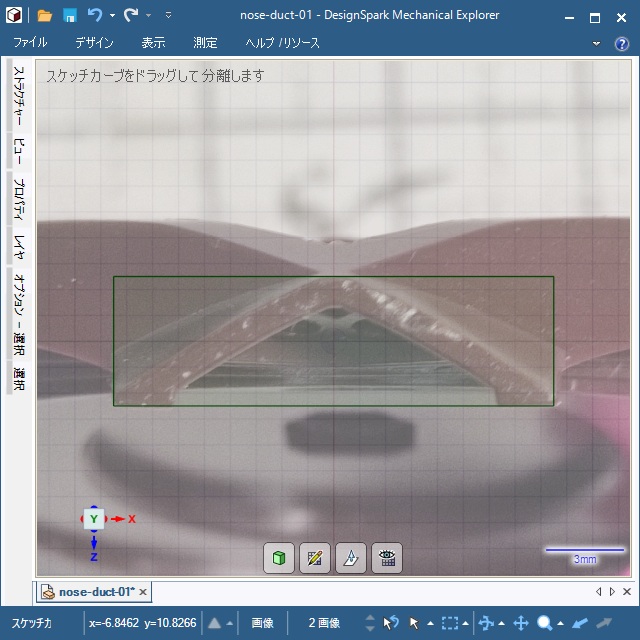Screen dimensions: 640x640
Task: Save the document with the disk icon
Action: pos(70,16)
